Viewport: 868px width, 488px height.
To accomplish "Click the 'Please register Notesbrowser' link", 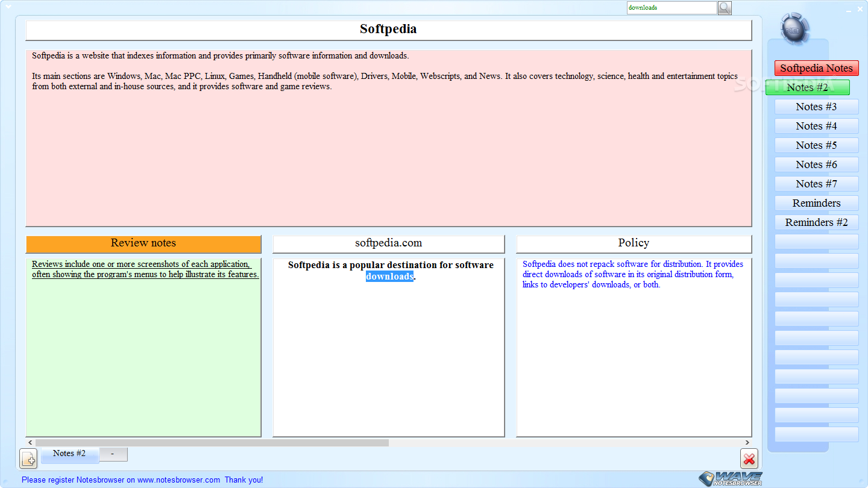I will pyautogui.click(x=142, y=480).
